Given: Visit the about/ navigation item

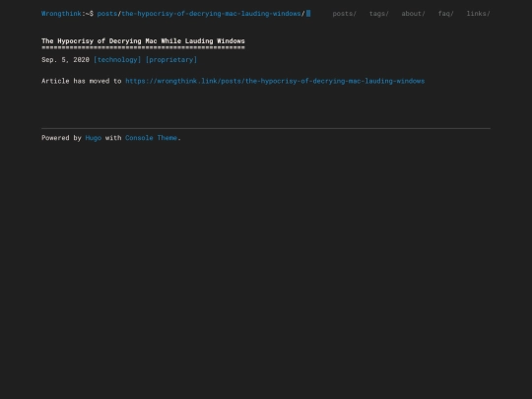Looking at the screenshot, I should pos(413,14).
